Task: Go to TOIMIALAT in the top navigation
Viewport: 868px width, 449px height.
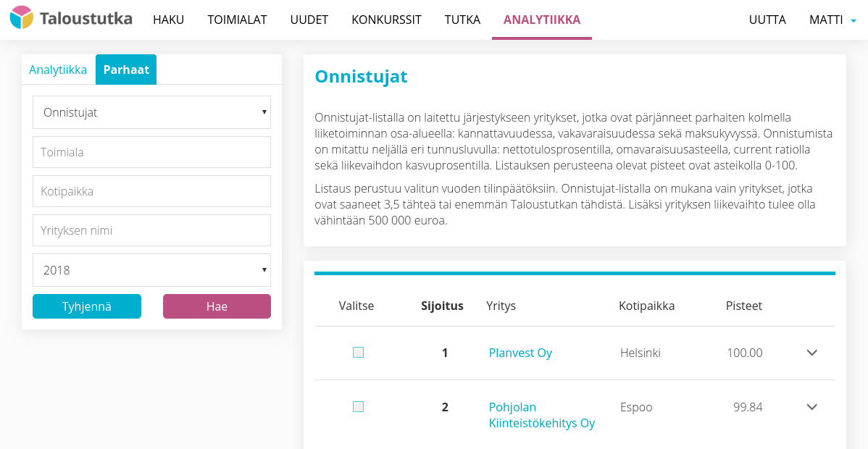Action: (x=237, y=20)
